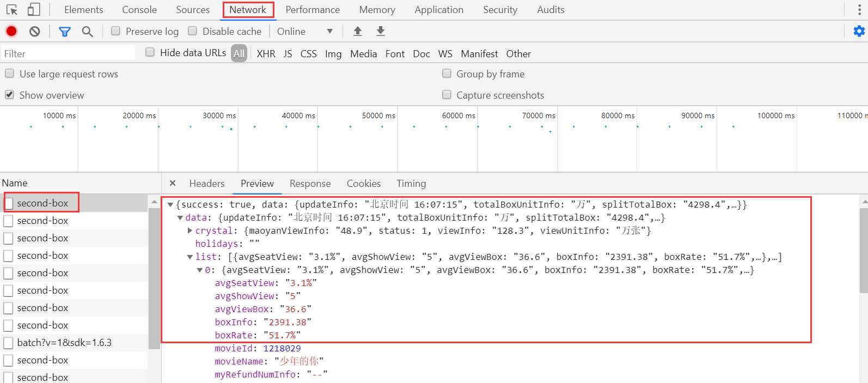Switch to the Console tab
The height and width of the screenshot is (383, 868).
coord(139,10)
